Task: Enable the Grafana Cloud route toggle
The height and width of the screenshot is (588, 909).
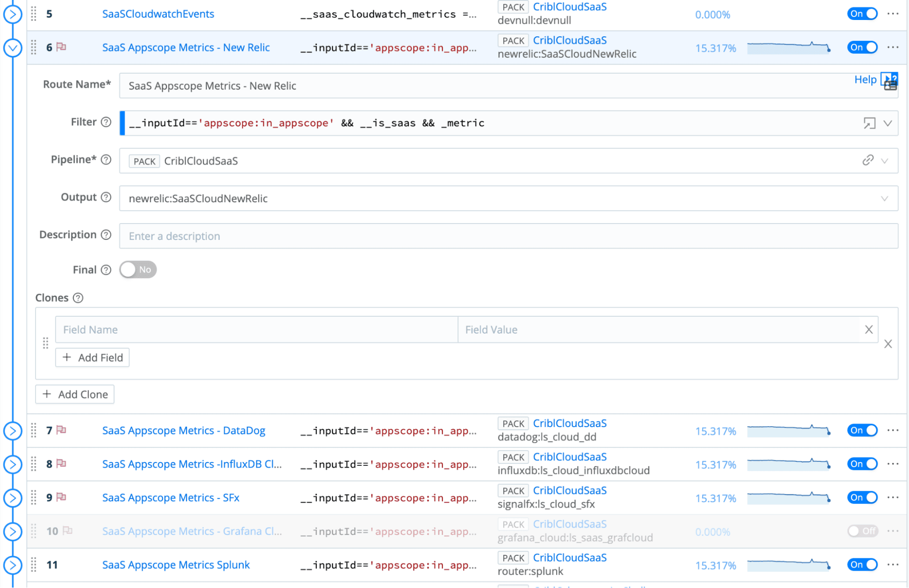Action: coord(862,531)
